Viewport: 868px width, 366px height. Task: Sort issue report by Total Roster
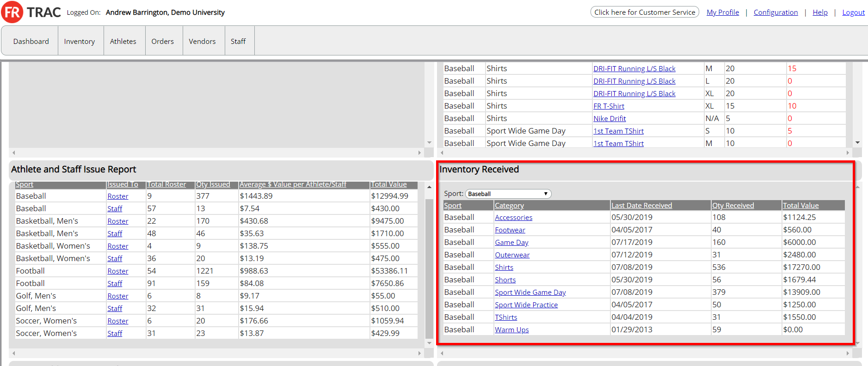point(166,184)
